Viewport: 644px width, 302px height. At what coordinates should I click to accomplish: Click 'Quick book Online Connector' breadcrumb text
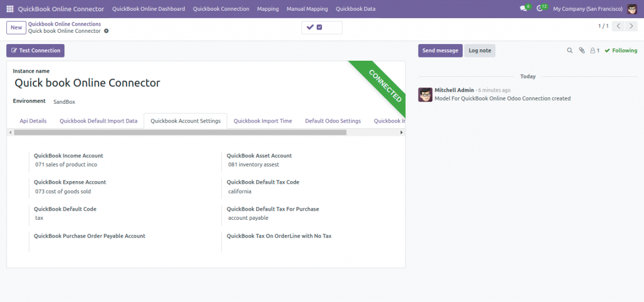64,31
